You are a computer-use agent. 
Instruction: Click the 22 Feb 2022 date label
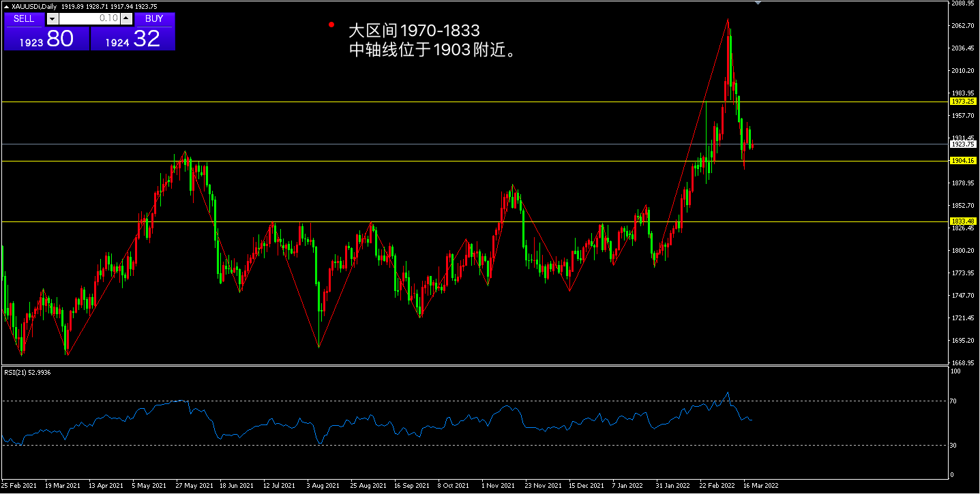click(717, 487)
